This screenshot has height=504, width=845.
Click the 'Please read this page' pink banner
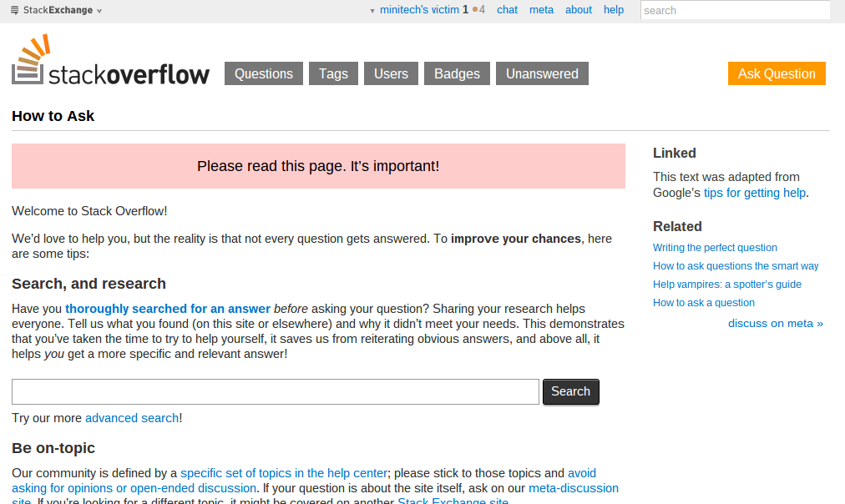click(x=318, y=166)
